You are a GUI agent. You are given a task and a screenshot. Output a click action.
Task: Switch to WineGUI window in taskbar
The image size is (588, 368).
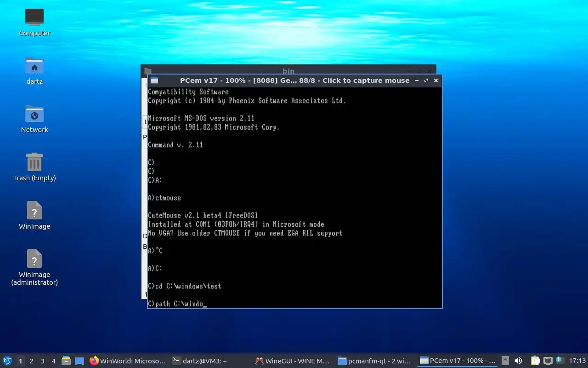click(293, 361)
